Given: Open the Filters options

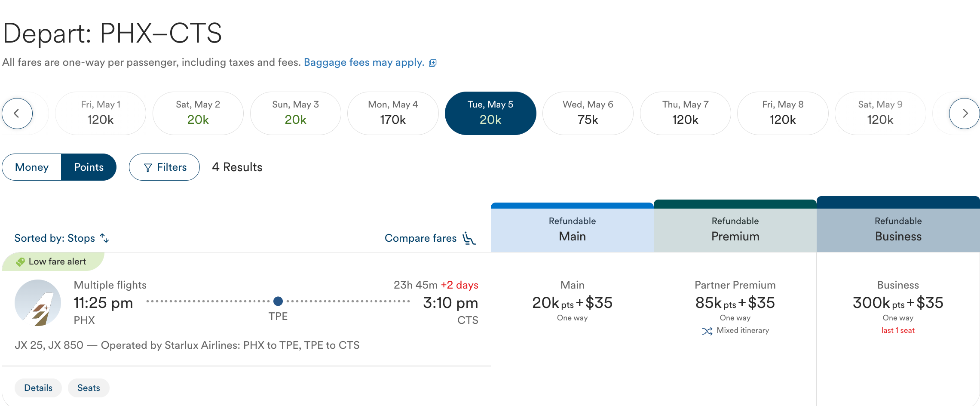Looking at the screenshot, I should coord(164,167).
